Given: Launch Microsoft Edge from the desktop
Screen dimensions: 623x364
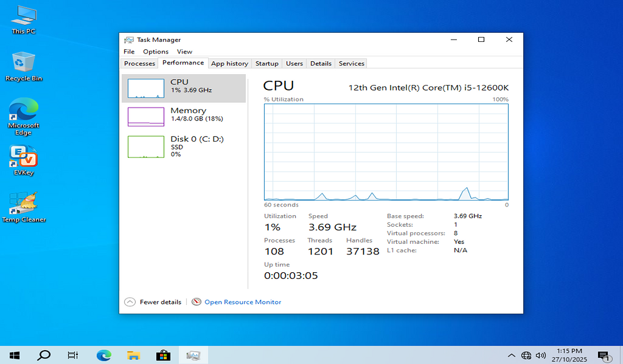Looking at the screenshot, I should pyautogui.click(x=24, y=112).
